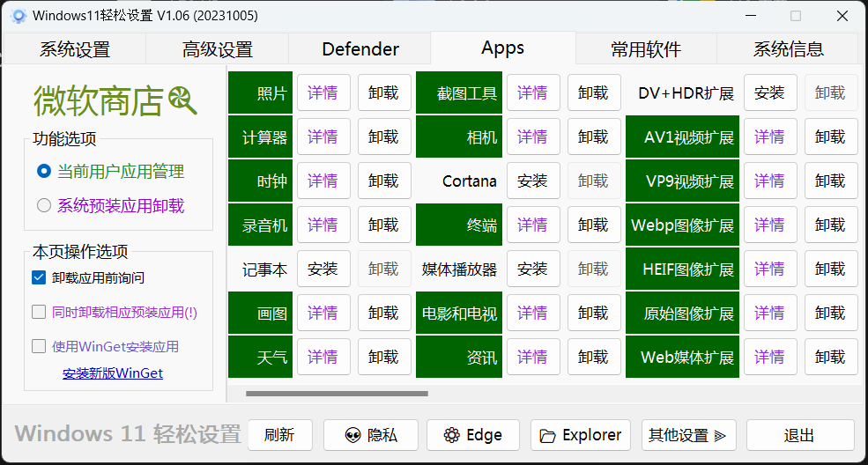868x465 pixels.
Task: Click the gear icon beside Edge
Action: coord(452,435)
